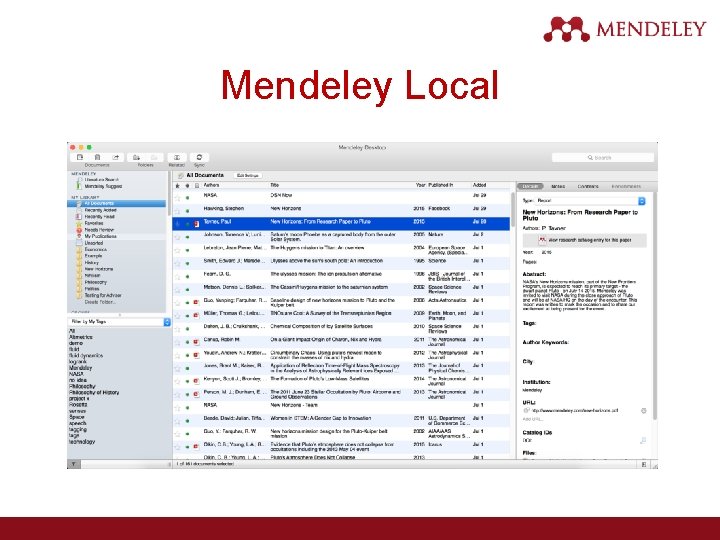The image size is (720, 540).
Task: Click the Create Folder toolbar icon
Action: (136, 157)
